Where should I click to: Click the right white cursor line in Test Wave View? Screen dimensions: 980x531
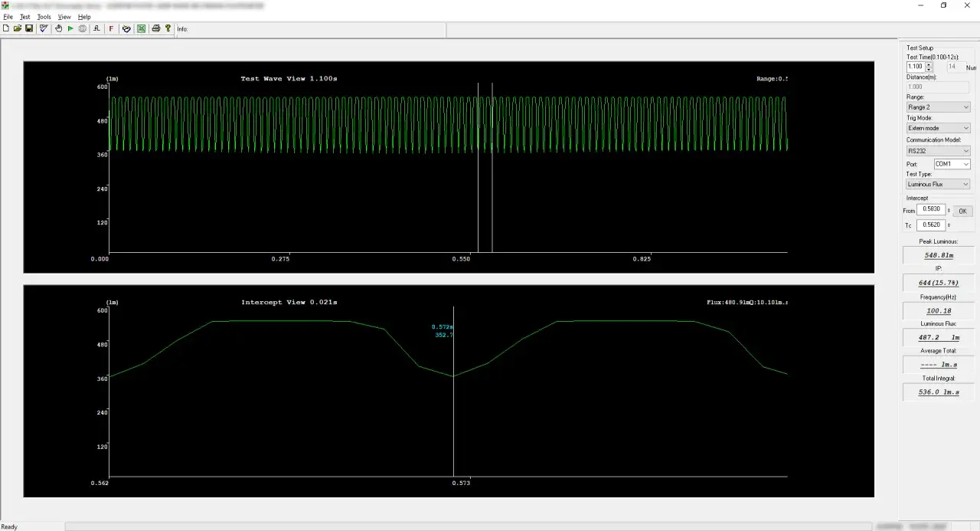[492, 167]
